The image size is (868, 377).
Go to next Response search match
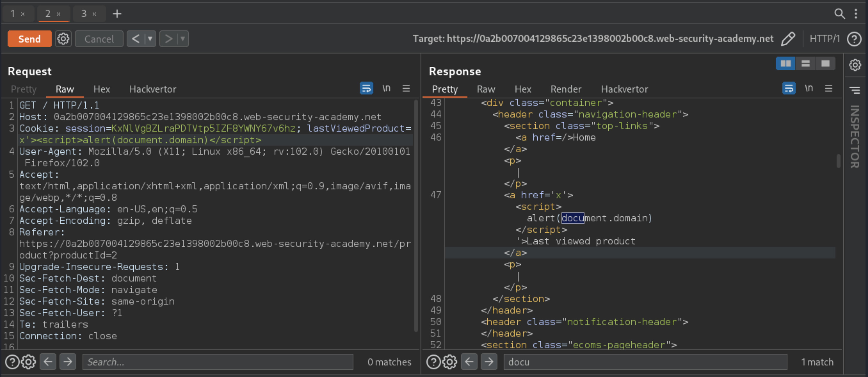489,362
